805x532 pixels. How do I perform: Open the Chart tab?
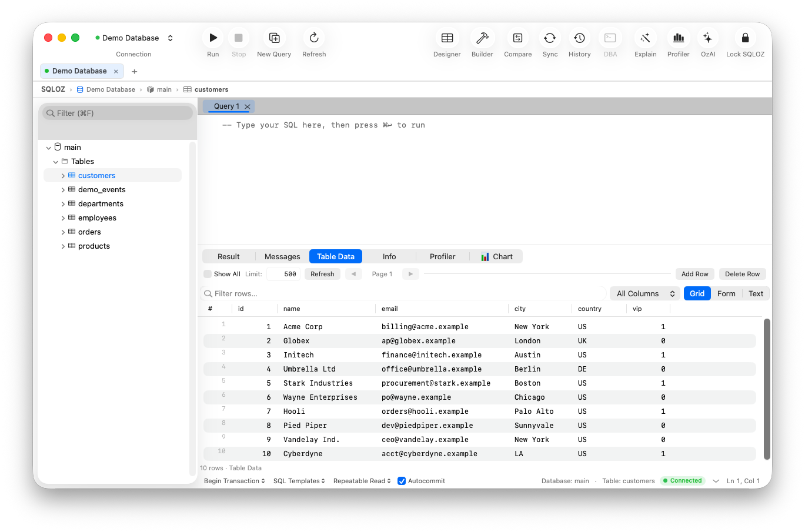coord(496,256)
